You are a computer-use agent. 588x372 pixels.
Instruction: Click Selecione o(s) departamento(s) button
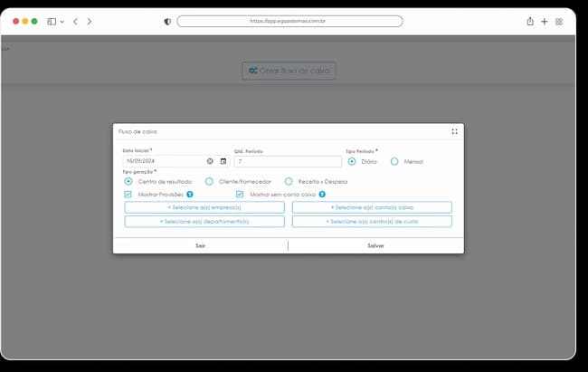[x=204, y=222]
